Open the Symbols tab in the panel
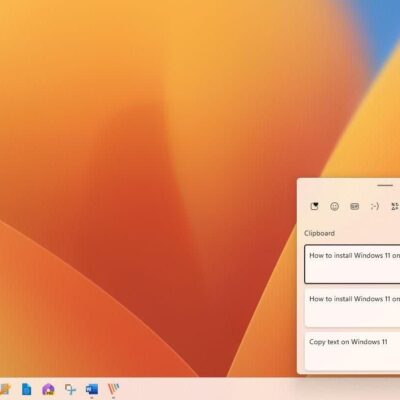The height and width of the screenshot is (400, 400). coord(395,207)
